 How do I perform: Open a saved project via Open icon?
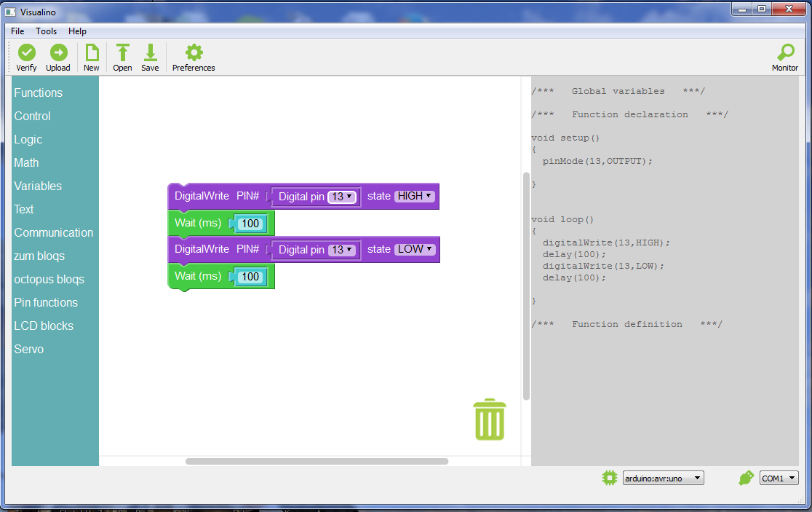pyautogui.click(x=122, y=53)
